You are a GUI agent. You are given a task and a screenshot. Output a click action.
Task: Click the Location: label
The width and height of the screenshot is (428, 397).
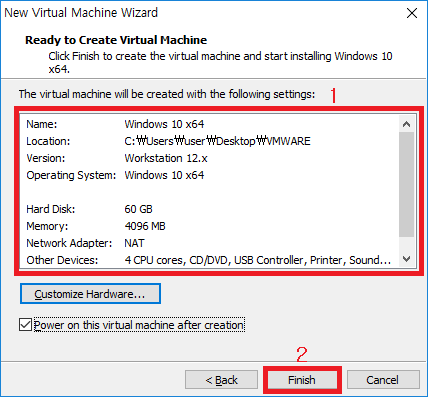(48, 141)
